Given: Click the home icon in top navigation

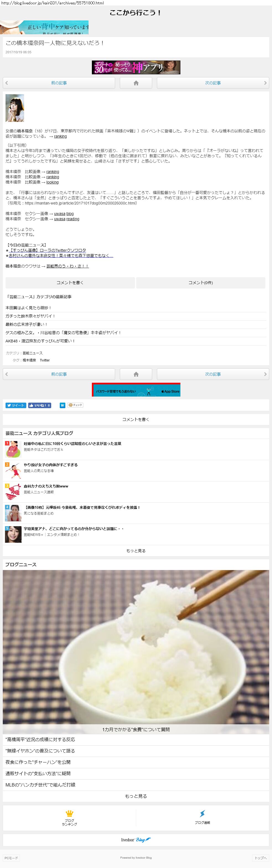Looking at the screenshot, I should tap(136, 83).
